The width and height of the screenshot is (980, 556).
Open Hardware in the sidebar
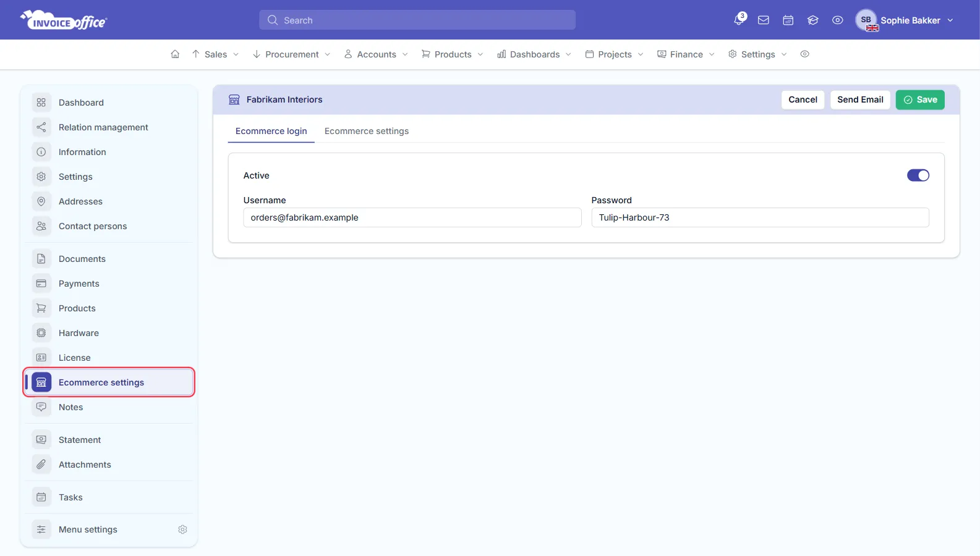109,333
